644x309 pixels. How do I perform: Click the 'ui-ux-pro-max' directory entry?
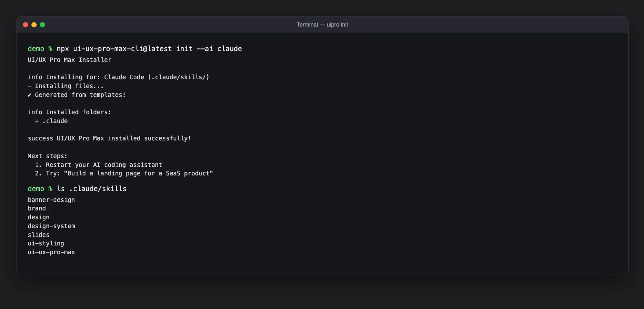pos(51,252)
